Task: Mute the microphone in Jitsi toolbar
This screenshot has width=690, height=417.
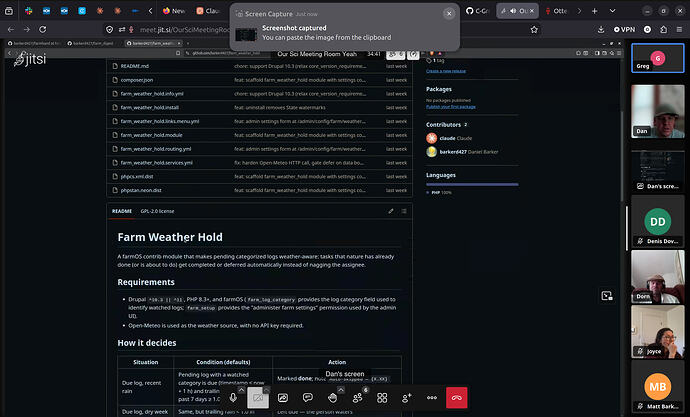Action: point(233,398)
